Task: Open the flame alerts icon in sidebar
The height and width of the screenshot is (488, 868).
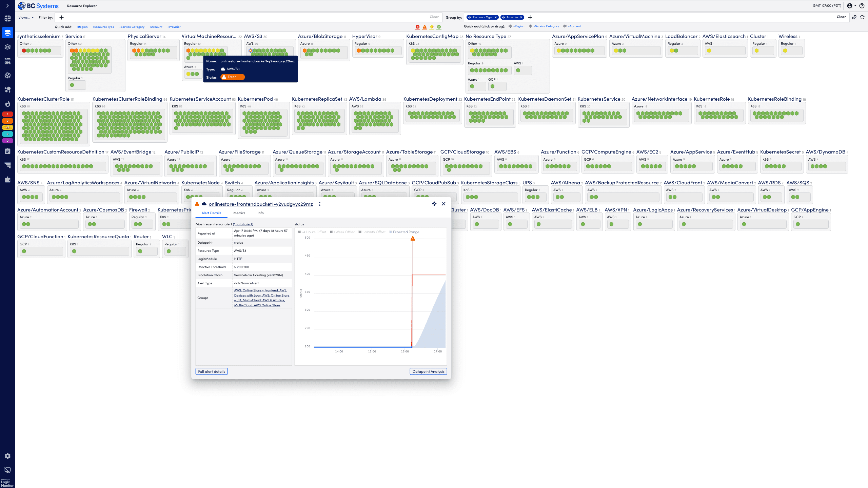Action: (7, 104)
